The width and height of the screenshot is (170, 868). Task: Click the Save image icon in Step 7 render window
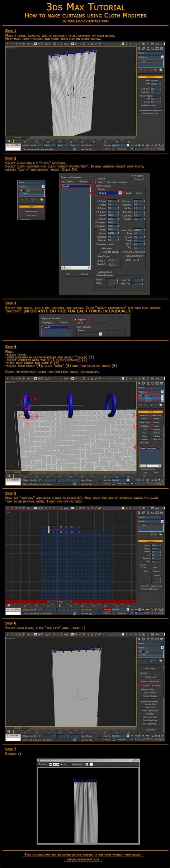point(39,764)
